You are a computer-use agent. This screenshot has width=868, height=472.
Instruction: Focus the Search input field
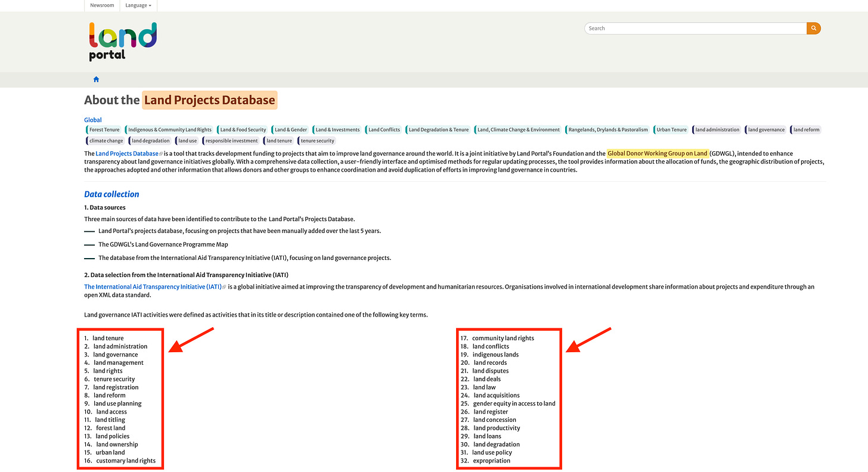[696, 28]
